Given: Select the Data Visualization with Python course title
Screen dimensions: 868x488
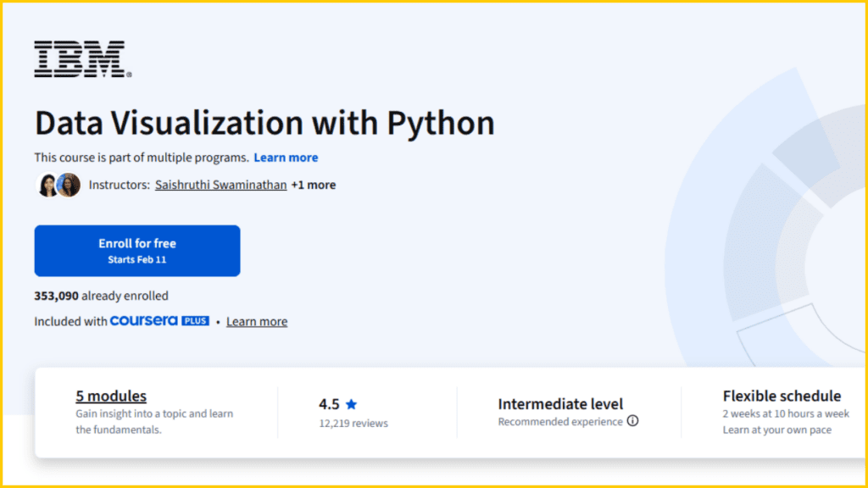Looking at the screenshot, I should [264, 123].
